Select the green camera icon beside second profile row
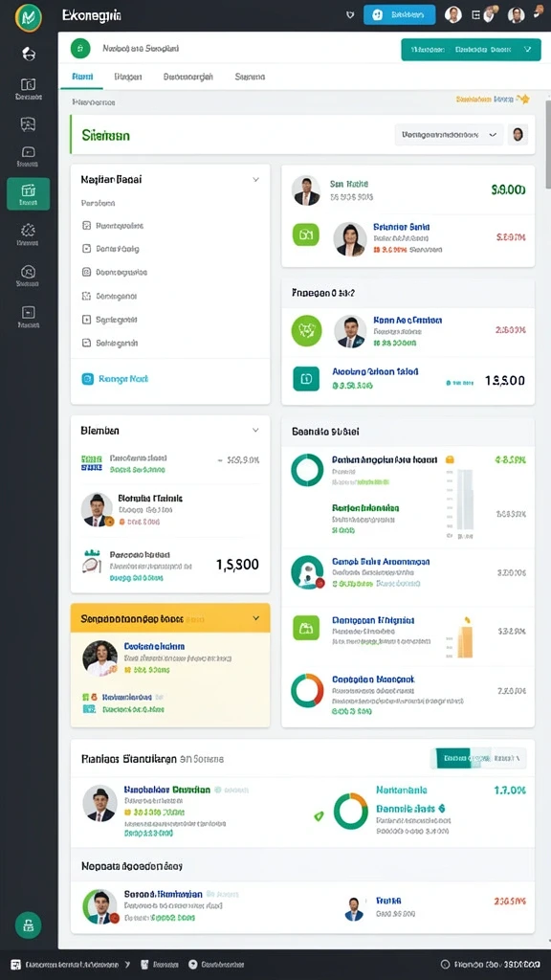This screenshot has height=980, width=551. [306, 235]
